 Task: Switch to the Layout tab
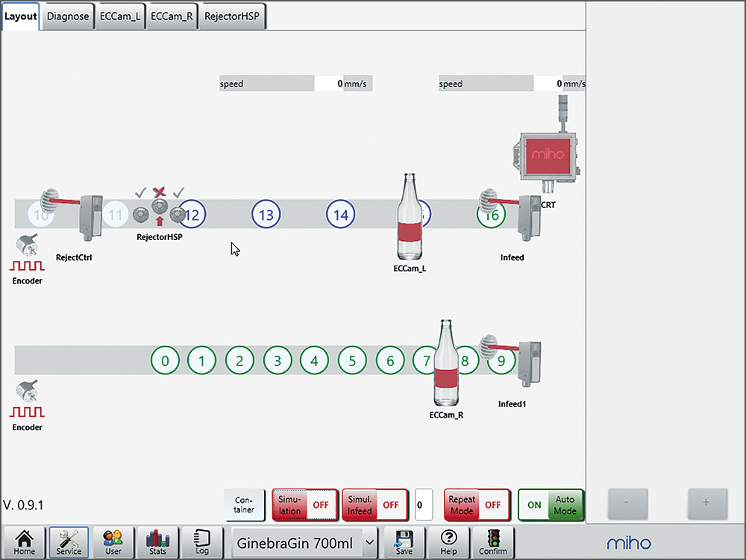pyautogui.click(x=20, y=16)
